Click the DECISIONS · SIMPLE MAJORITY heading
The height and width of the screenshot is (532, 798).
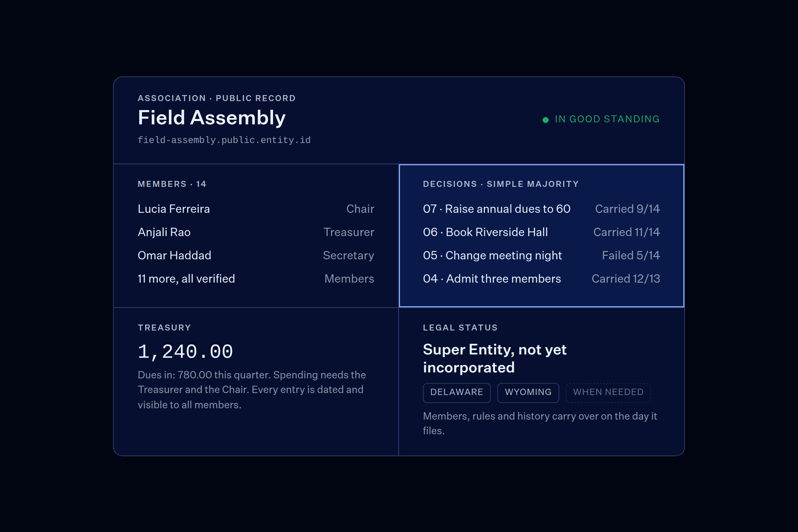[x=501, y=184]
